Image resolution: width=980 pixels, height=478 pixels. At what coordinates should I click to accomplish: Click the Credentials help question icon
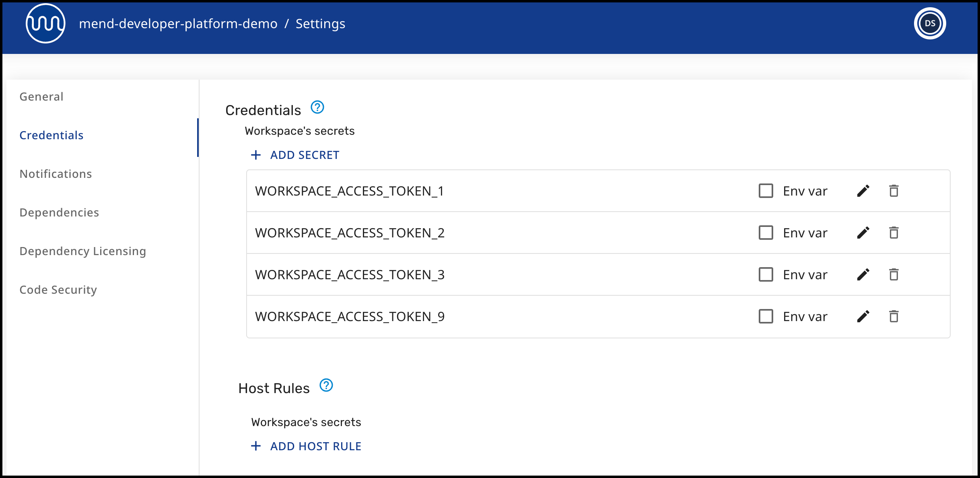click(317, 107)
